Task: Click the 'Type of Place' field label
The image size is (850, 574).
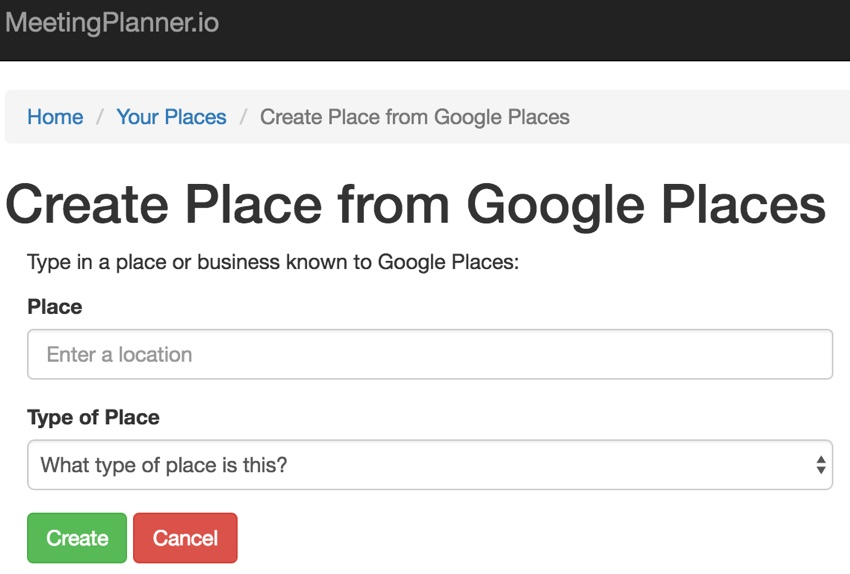Action: coord(93,417)
